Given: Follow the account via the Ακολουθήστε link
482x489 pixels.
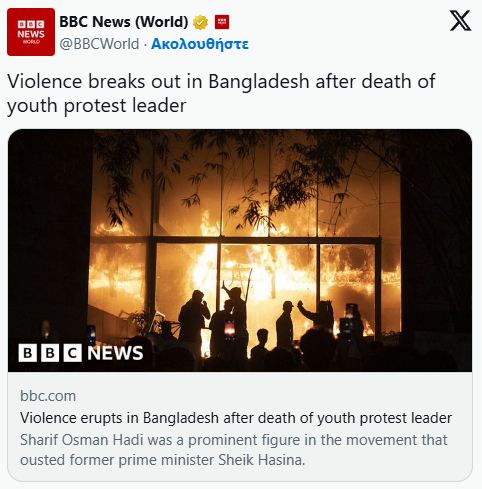Looking at the screenshot, I should click(x=200, y=44).
